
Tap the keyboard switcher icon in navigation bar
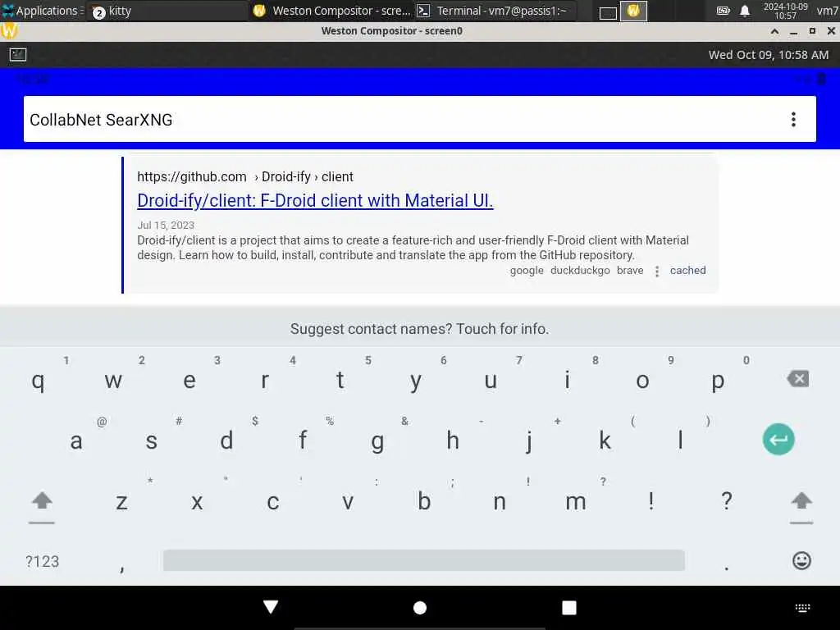802,608
